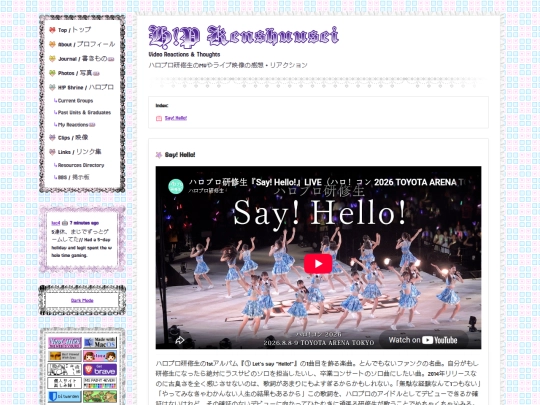Play the Say! Hello! YouTube video
The height and width of the screenshot is (405, 540).
[318, 264]
